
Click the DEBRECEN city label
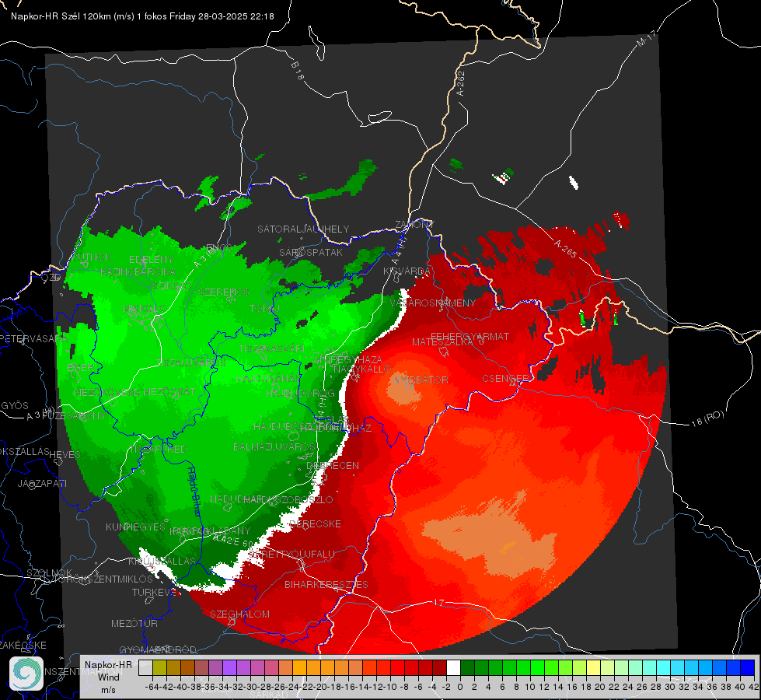tap(333, 465)
